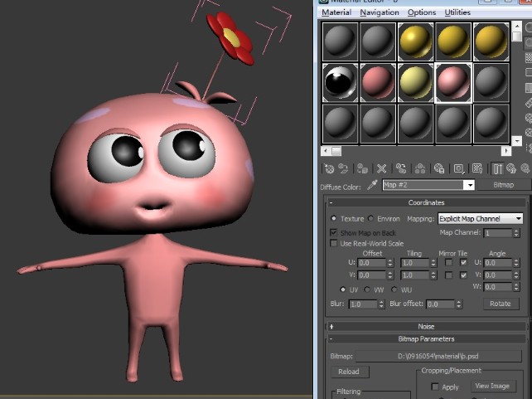Image resolution: width=532 pixels, height=399 pixels.
Task: Click the sample slots scroll-right arrow
Action: pos(505,150)
